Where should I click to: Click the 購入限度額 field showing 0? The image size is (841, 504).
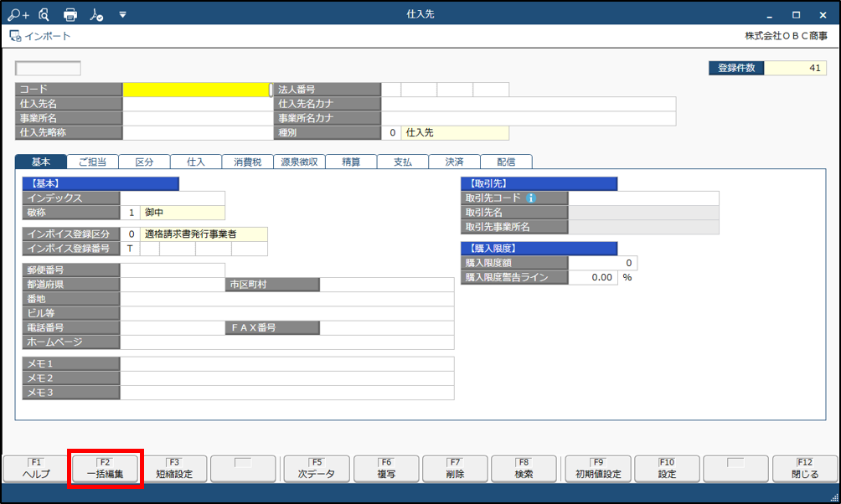pyautogui.click(x=603, y=263)
